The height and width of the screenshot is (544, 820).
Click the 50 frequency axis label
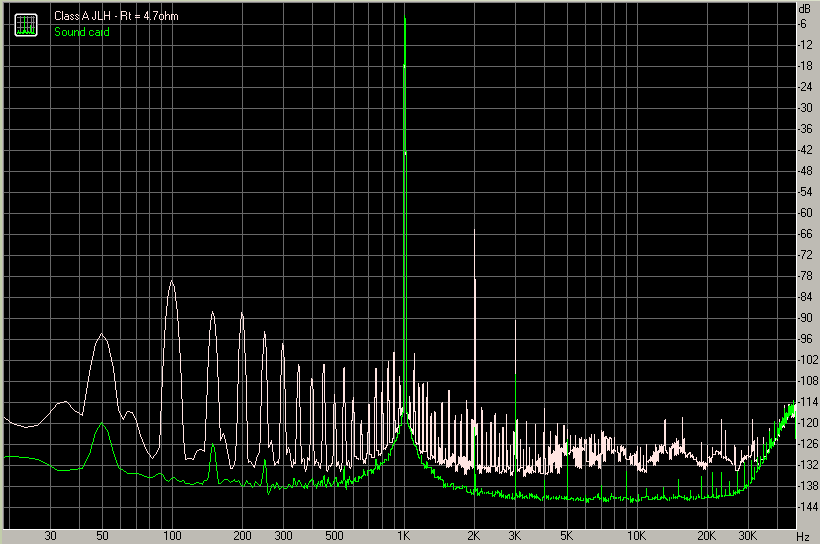coord(102,536)
